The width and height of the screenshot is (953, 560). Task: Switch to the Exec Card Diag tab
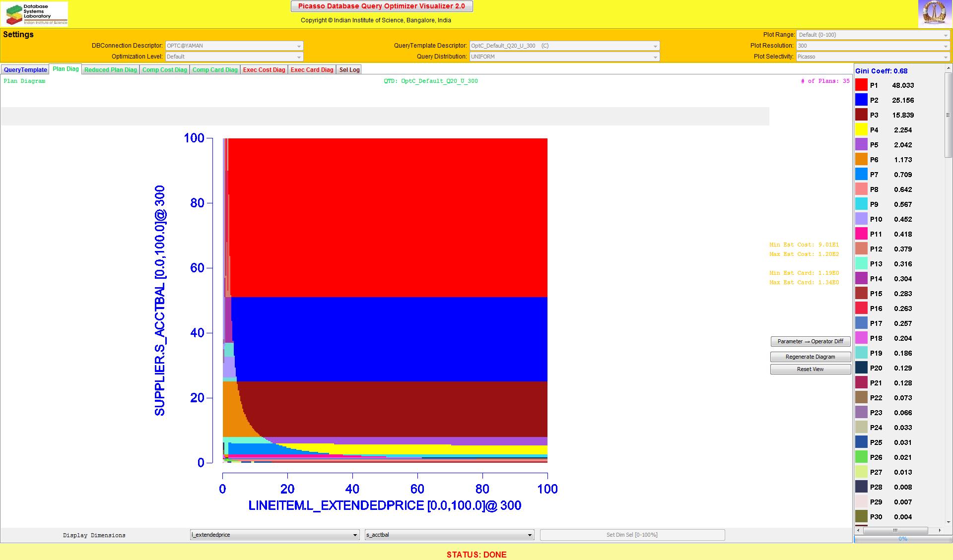(x=312, y=70)
